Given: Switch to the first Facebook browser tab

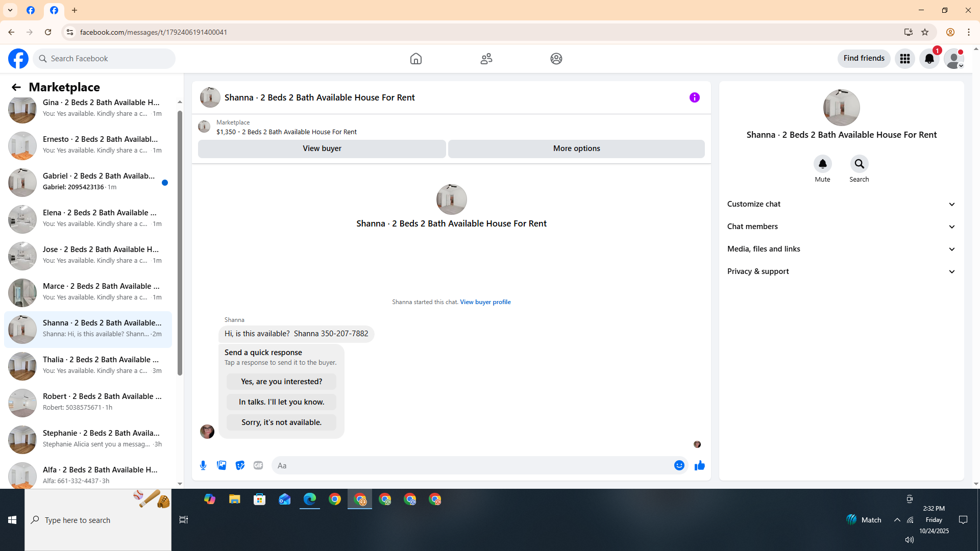Looking at the screenshot, I should coord(31,10).
